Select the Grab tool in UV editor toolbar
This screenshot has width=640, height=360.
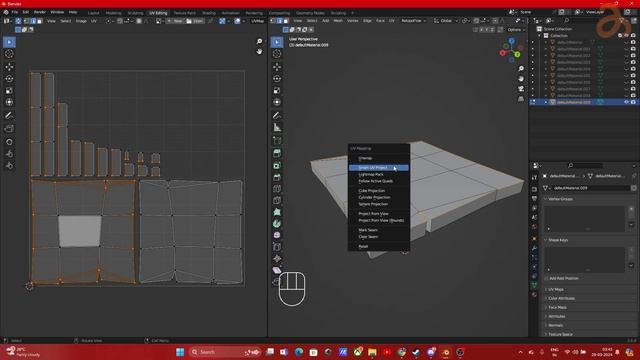point(9,142)
